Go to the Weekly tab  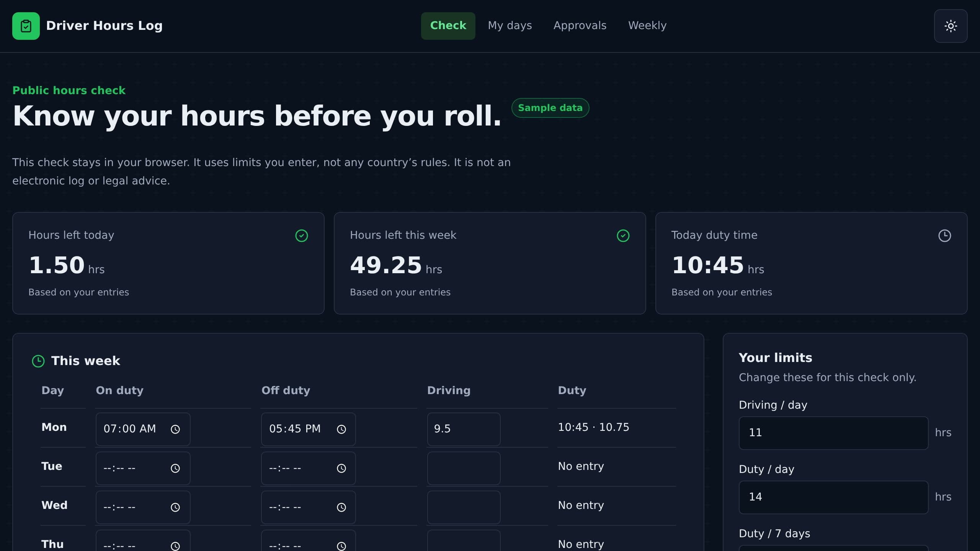pos(647,26)
